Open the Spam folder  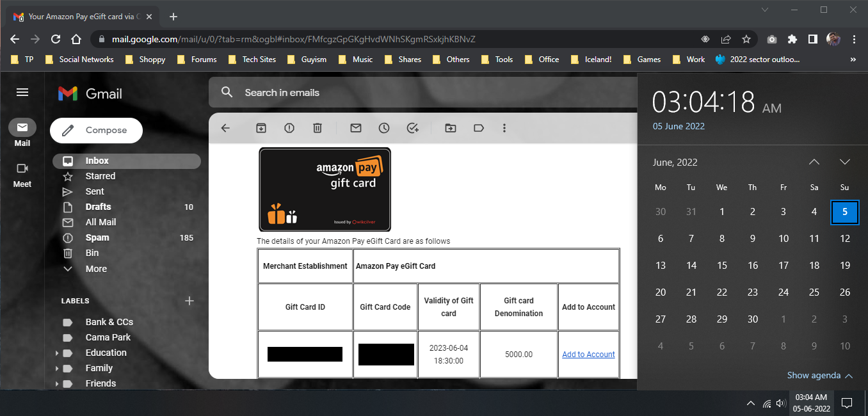[x=97, y=237]
